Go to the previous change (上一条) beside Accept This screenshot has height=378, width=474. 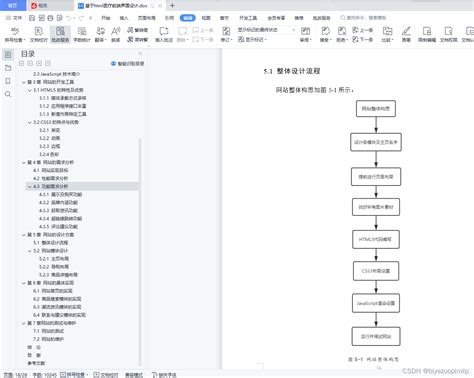coord(363,30)
